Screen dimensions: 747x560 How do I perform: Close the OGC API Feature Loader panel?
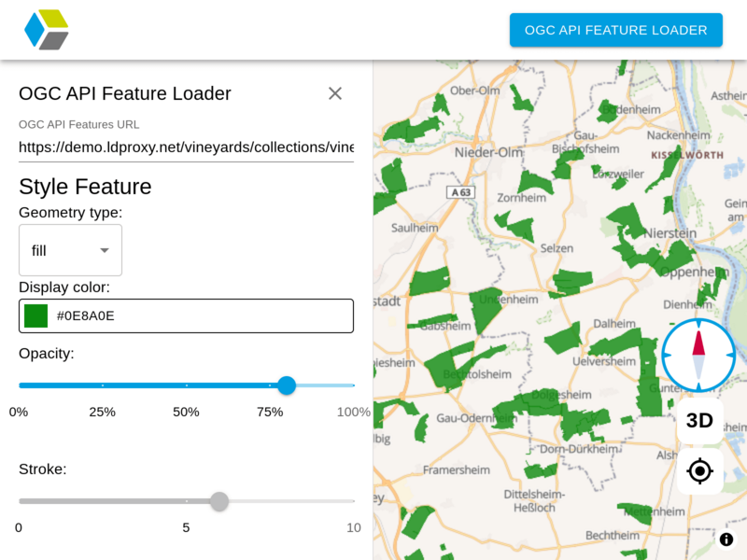click(335, 93)
